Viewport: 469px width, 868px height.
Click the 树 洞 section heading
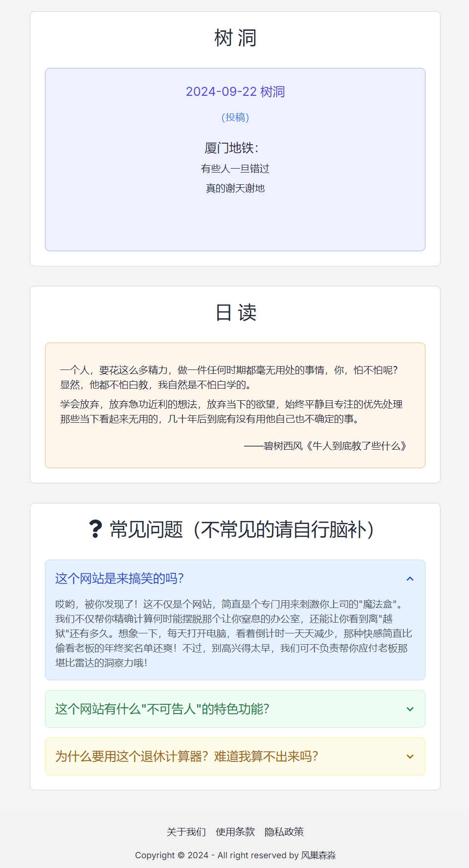[x=235, y=38]
